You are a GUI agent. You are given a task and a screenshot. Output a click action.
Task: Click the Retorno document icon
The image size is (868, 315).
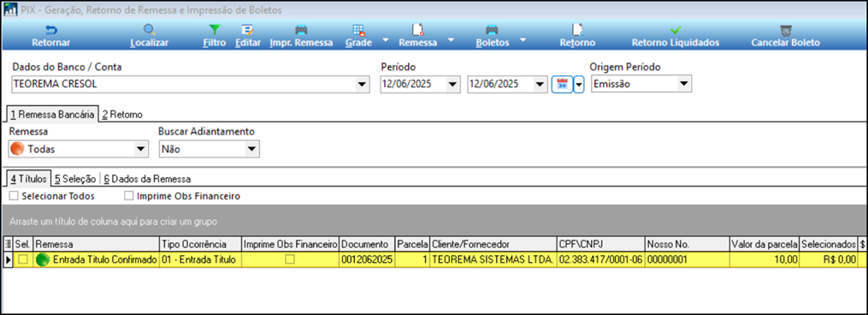click(577, 30)
